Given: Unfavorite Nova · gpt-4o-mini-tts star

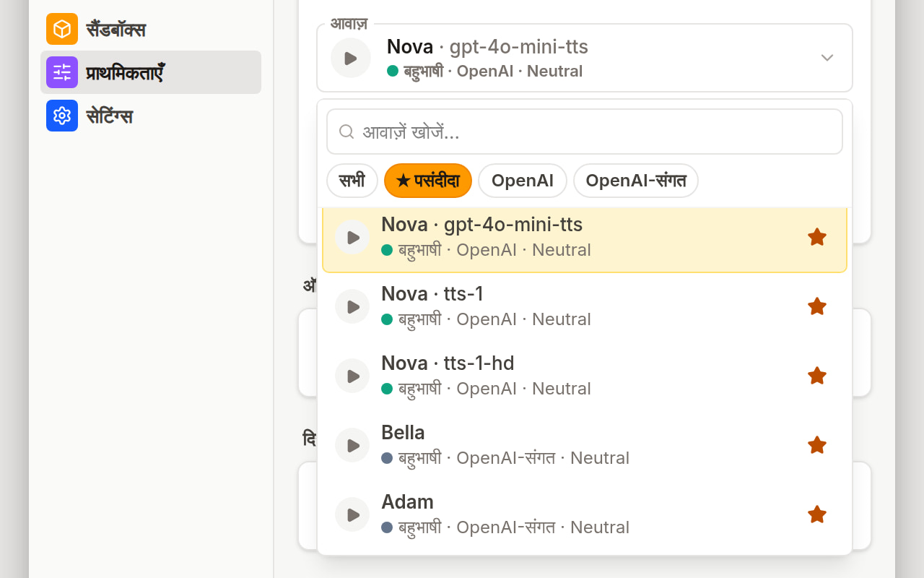Looking at the screenshot, I should click(817, 237).
